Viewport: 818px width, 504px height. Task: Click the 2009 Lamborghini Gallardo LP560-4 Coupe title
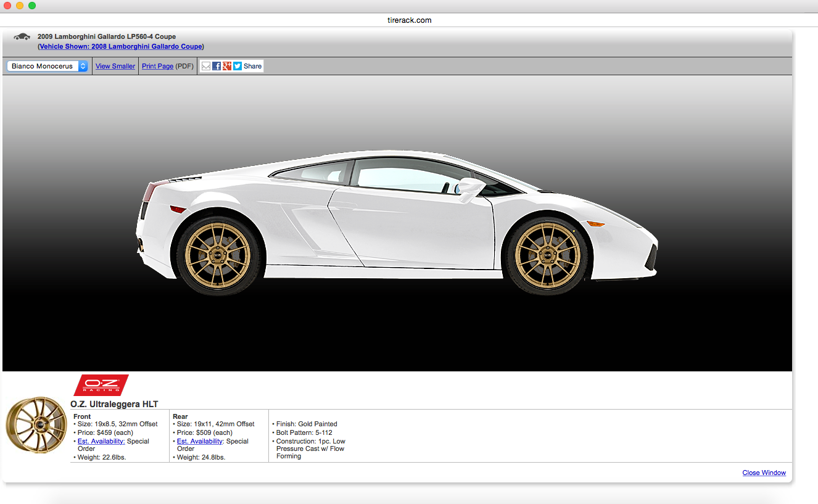tap(107, 37)
